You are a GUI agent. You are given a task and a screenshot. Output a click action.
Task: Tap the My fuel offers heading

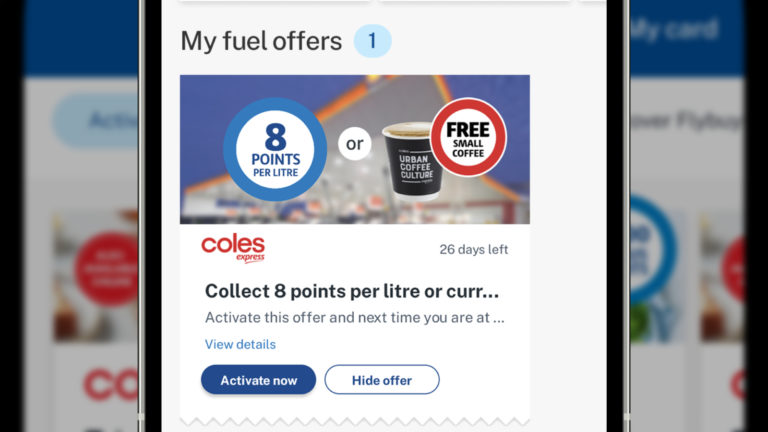click(x=261, y=41)
